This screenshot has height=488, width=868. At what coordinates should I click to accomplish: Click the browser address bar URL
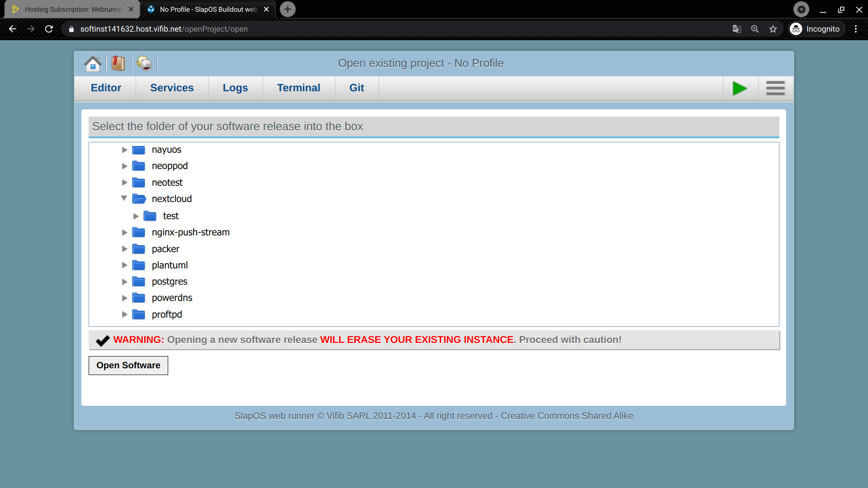[164, 29]
